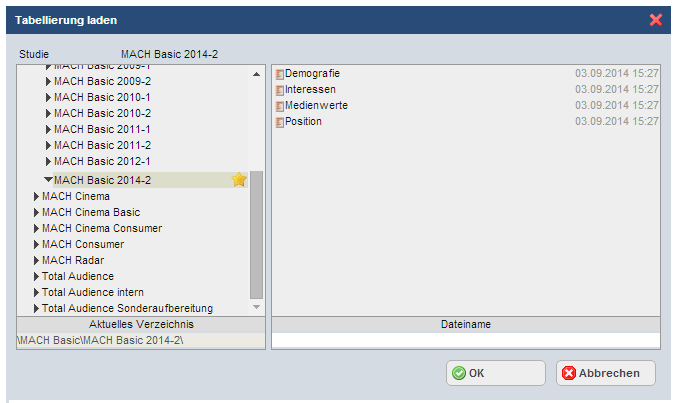Expand MACH Basic 2012-1 node
The height and width of the screenshot is (403, 676).
[x=48, y=161]
